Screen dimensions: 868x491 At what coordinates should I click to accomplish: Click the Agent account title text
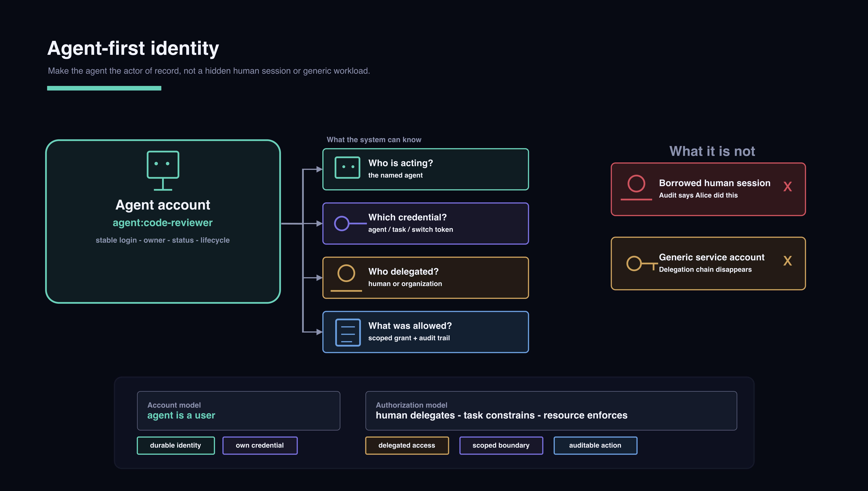pos(163,205)
